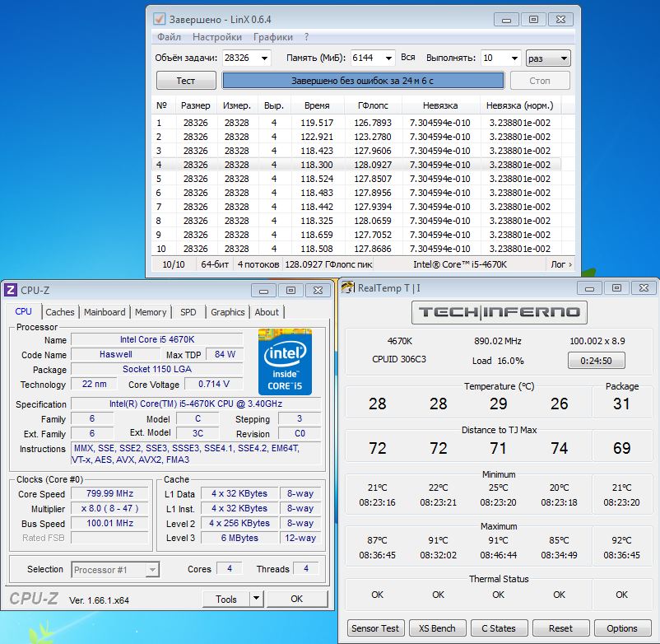The width and height of the screenshot is (660, 644).
Task: Open the Графики menu
Action: 272,37
